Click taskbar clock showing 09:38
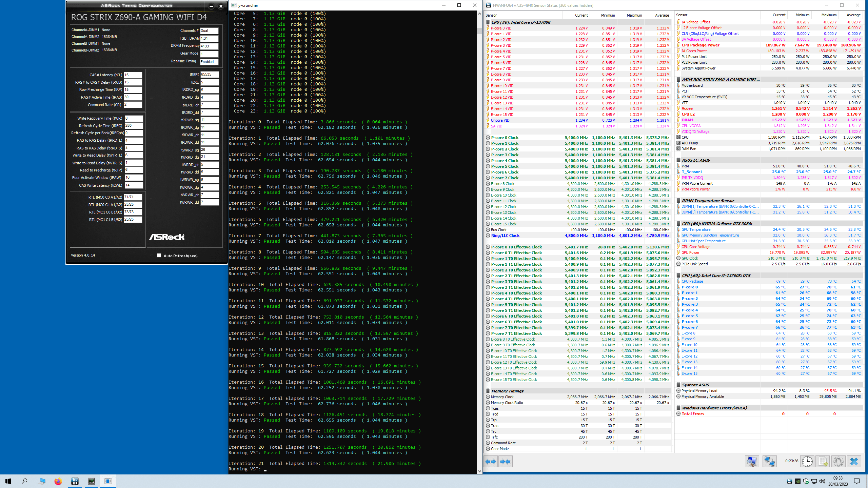This screenshot has height=488, width=868. pos(838,481)
